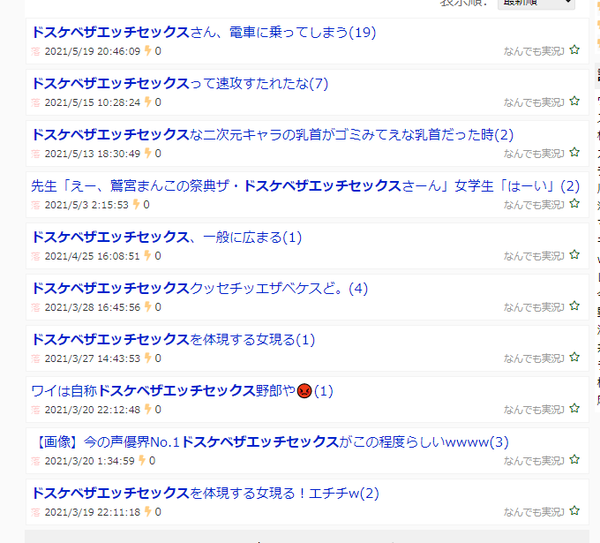The height and width of the screenshot is (543, 600).
Task: Star the thread dated 2021/3/20 1:34:59
Action: pyautogui.click(x=574, y=460)
